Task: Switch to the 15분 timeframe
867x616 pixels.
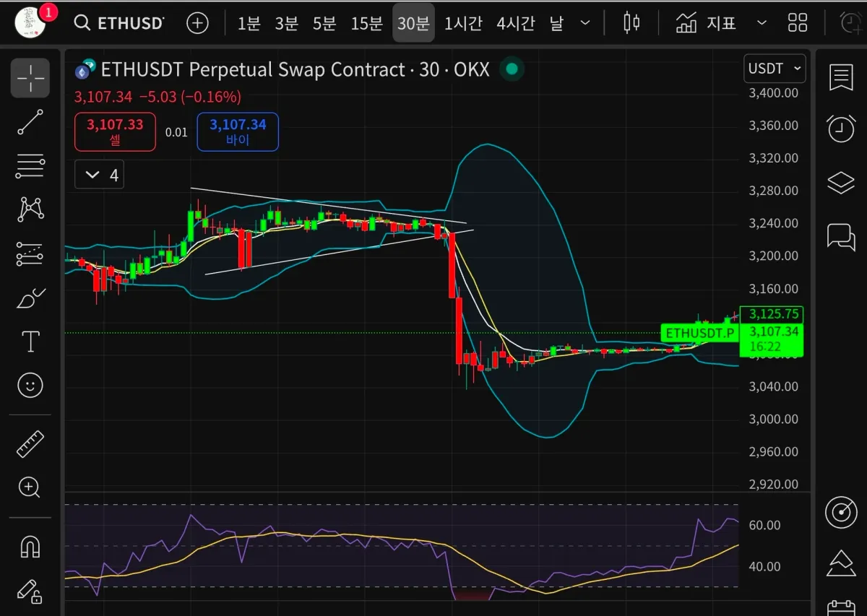Action: (366, 23)
